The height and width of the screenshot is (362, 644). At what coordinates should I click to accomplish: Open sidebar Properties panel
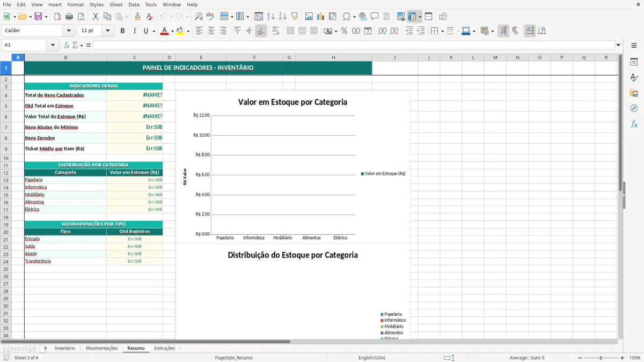634,62
